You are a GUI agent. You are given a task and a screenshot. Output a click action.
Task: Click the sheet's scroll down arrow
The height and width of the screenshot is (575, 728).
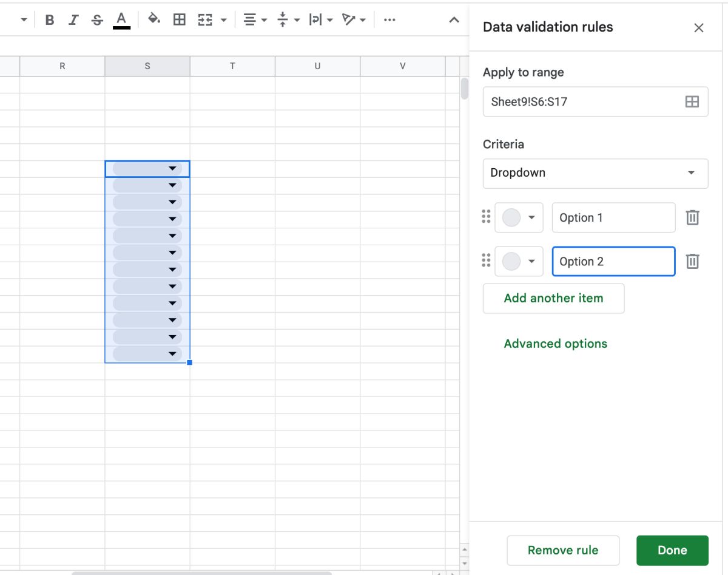465,563
